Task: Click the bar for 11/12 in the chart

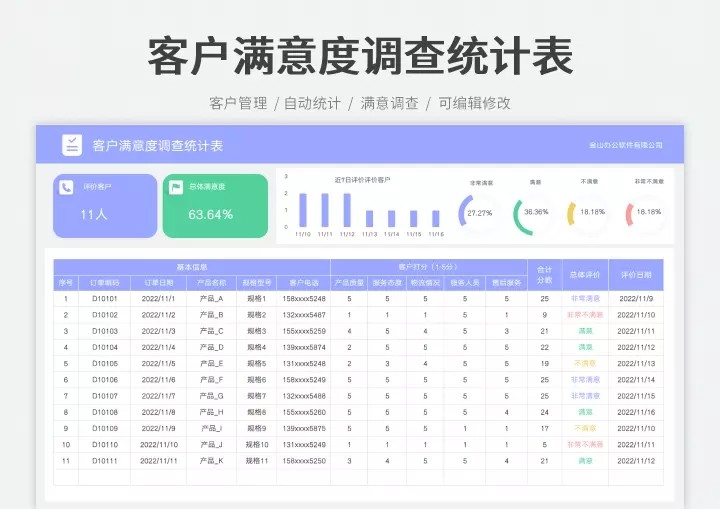Action: (347, 210)
